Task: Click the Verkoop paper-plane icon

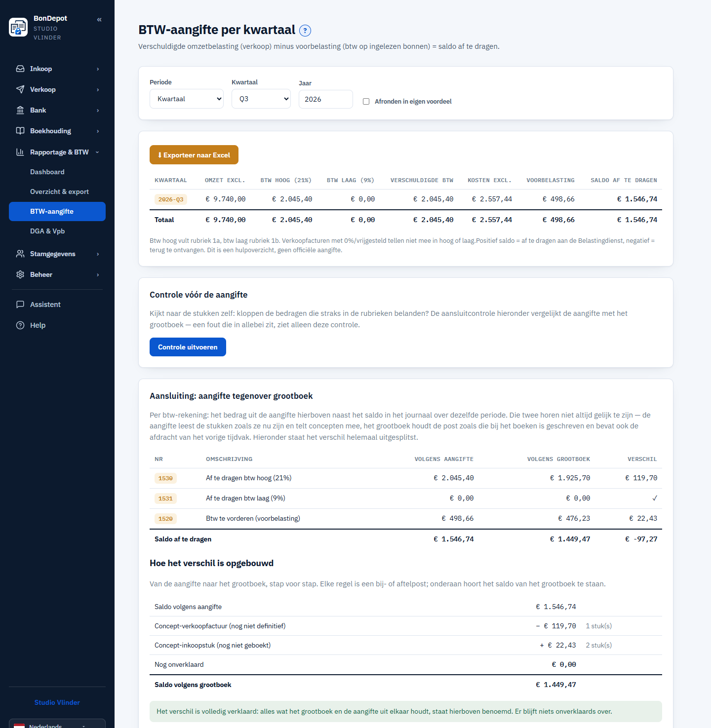Action: coord(20,89)
